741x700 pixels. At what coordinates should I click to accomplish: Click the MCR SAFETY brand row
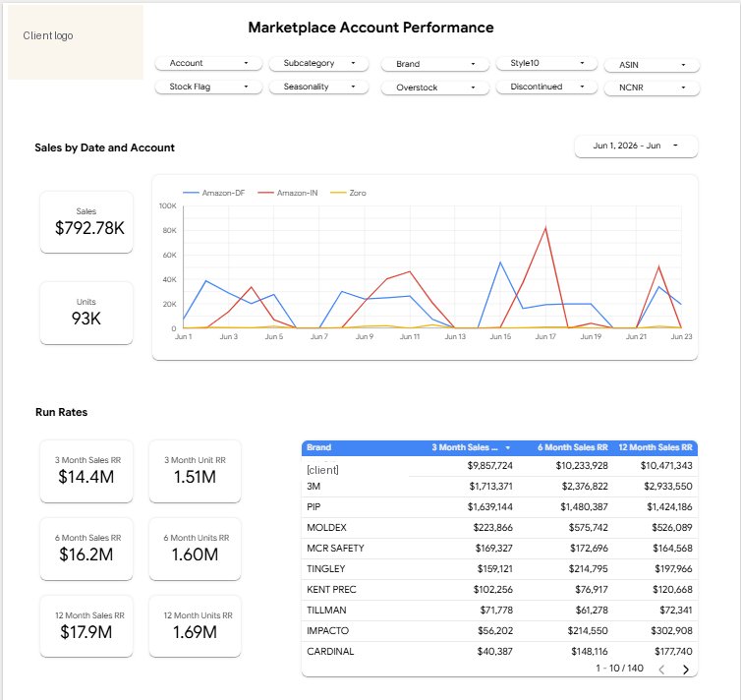point(499,549)
